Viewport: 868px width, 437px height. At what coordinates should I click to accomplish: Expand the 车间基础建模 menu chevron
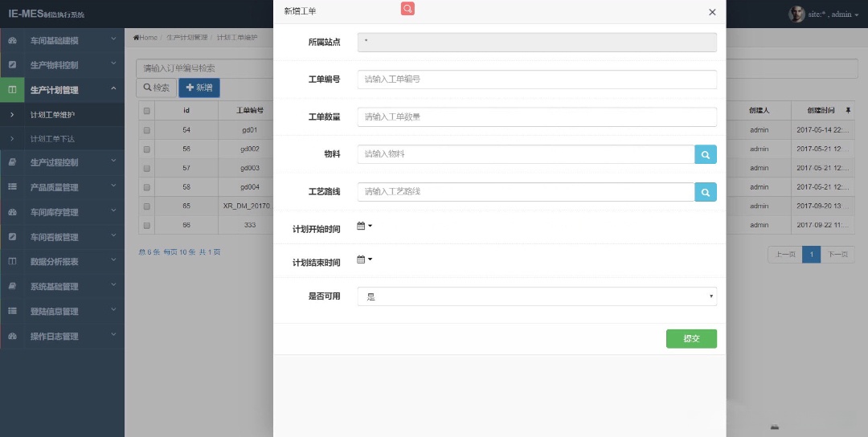tap(113, 39)
